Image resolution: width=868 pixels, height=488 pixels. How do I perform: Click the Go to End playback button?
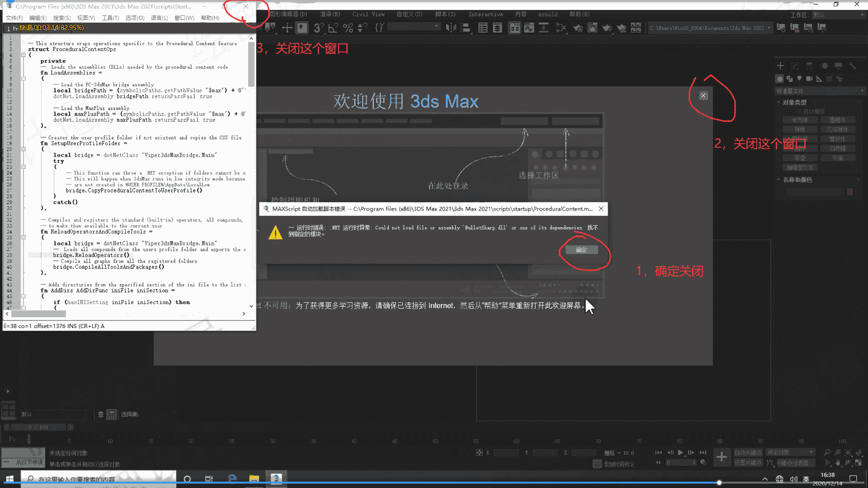[703, 452]
